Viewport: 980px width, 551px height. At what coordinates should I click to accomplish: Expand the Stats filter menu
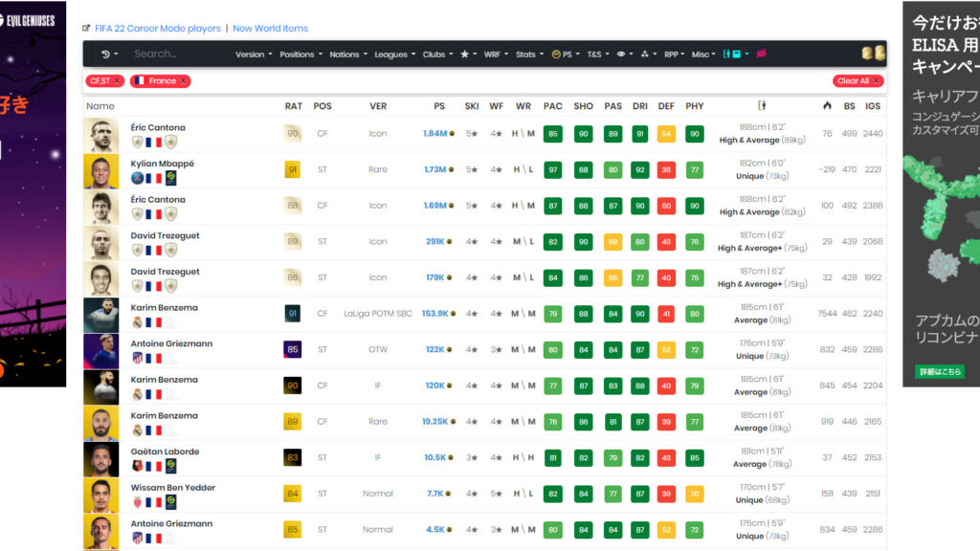coord(529,55)
